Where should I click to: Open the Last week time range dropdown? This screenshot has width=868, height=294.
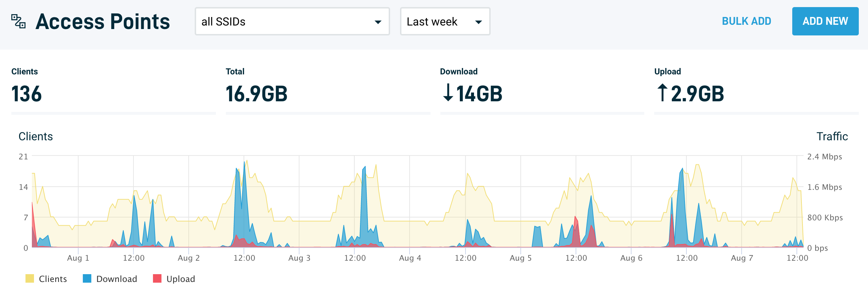click(x=445, y=21)
